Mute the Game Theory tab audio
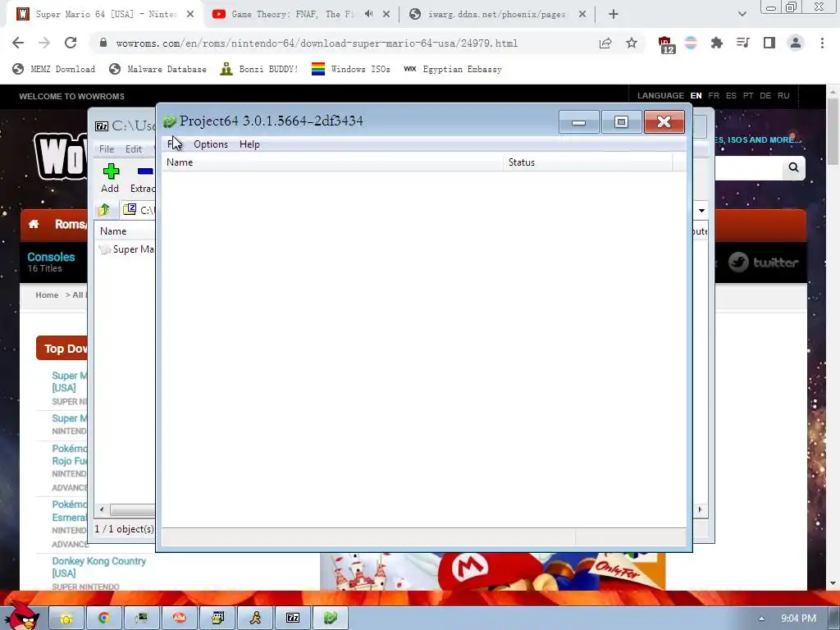Screen dimensions: 840x630 click(369, 14)
